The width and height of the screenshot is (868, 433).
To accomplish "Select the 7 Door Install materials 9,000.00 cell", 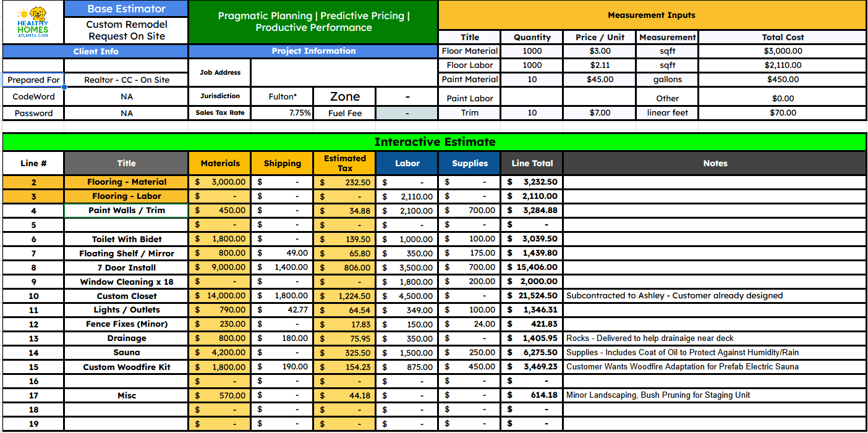I will [220, 267].
